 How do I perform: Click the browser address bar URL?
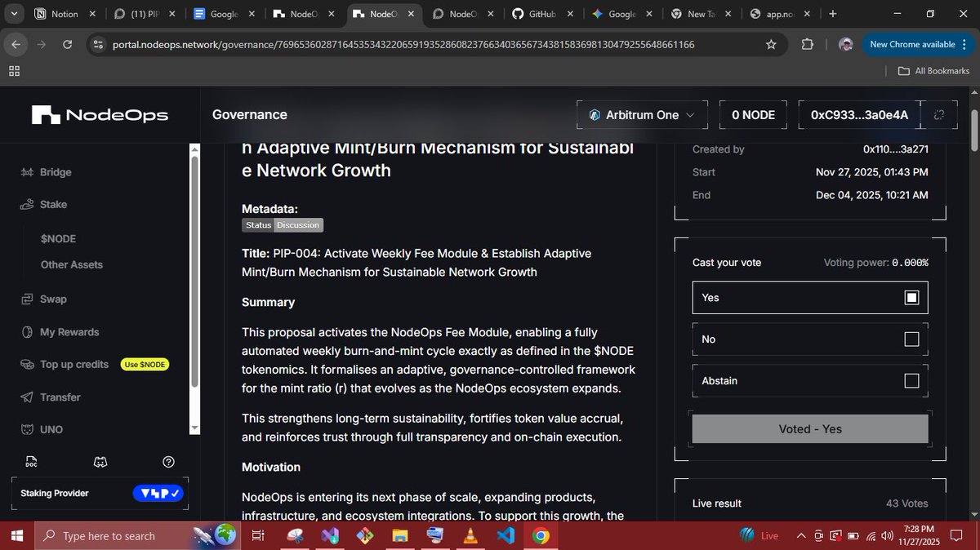tap(403, 44)
